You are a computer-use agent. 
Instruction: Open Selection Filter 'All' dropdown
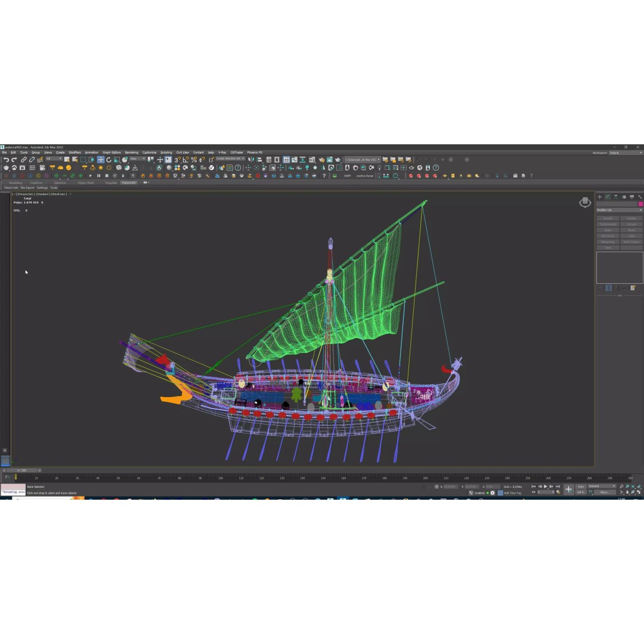coord(54,159)
